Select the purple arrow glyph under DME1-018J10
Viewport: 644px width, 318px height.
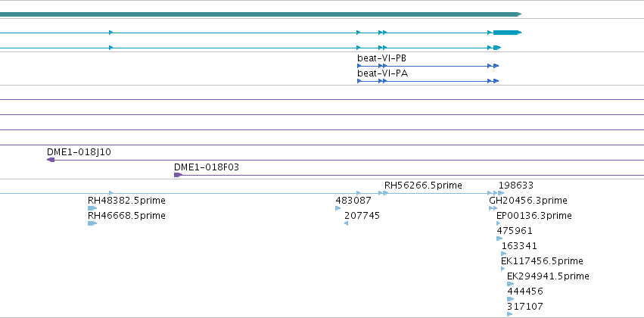pyautogui.click(x=51, y=160)
